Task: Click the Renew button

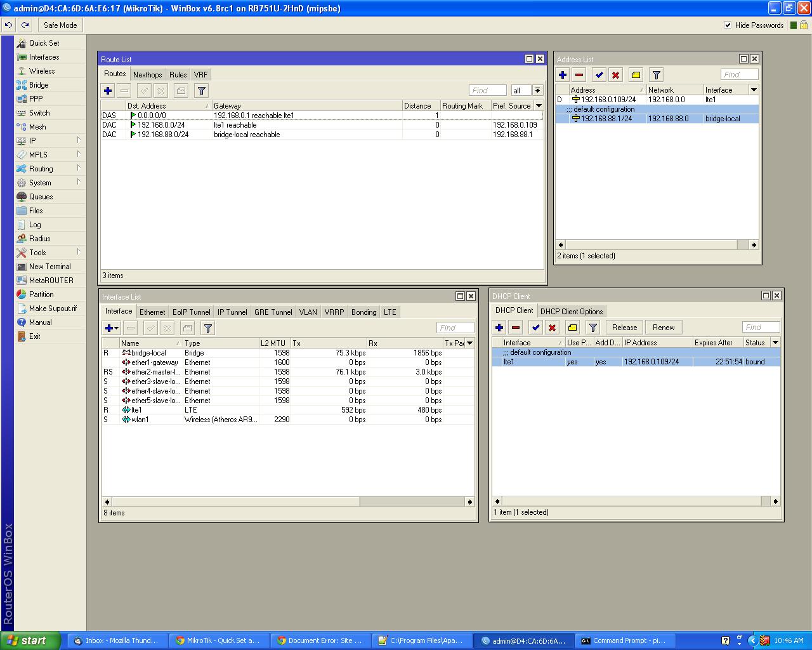Action: [664, 328]
